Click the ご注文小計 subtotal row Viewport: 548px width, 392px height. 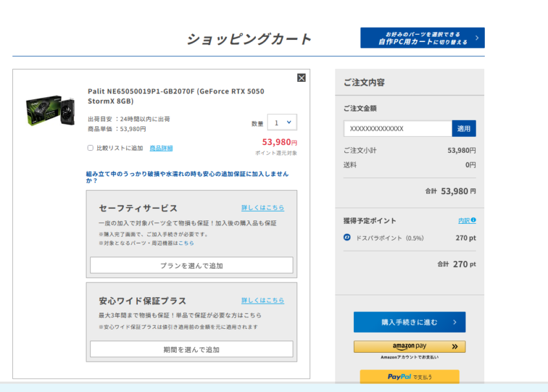[x=409, y=151]
